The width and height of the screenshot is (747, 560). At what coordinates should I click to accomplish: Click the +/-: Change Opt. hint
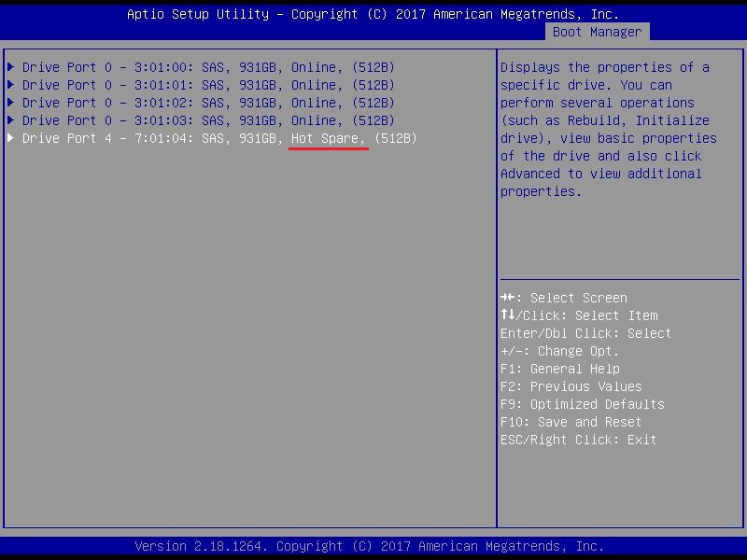pos(559,351)
